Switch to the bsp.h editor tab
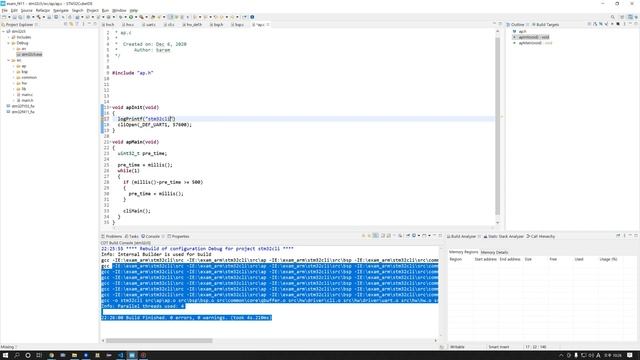Screen dimensions: 640x360 (216, 24)
